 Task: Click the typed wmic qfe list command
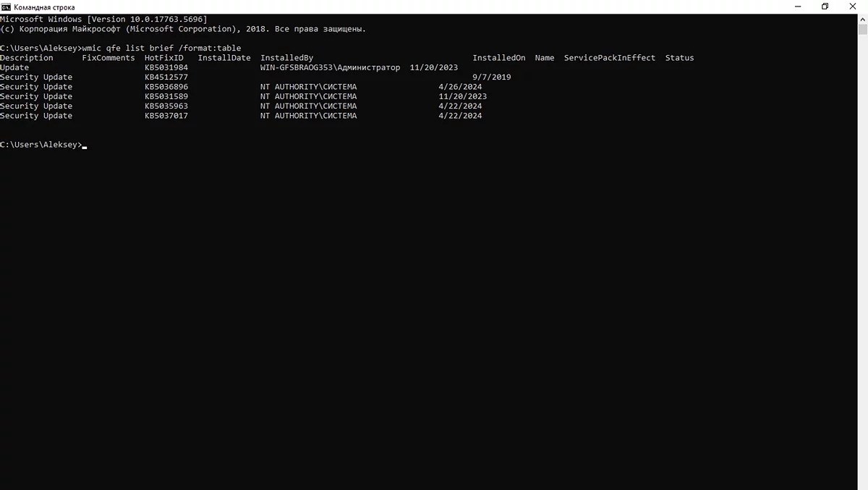point(162,48)
